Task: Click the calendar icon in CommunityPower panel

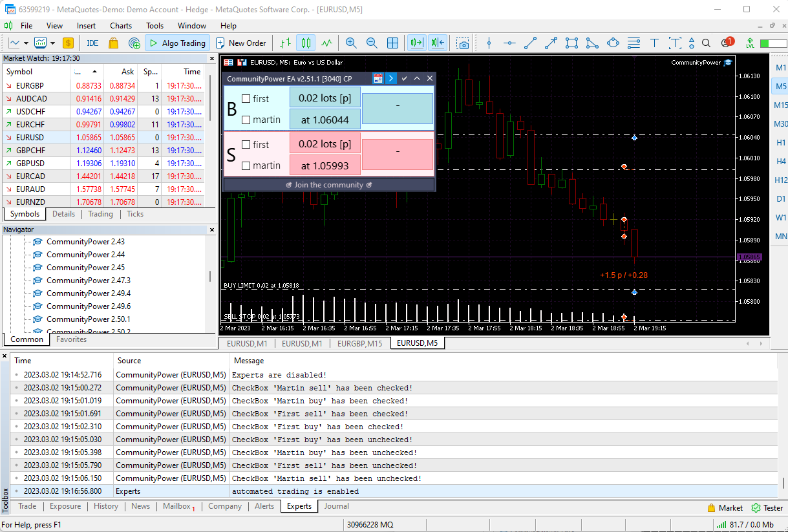Action: [x=378, y=78]
